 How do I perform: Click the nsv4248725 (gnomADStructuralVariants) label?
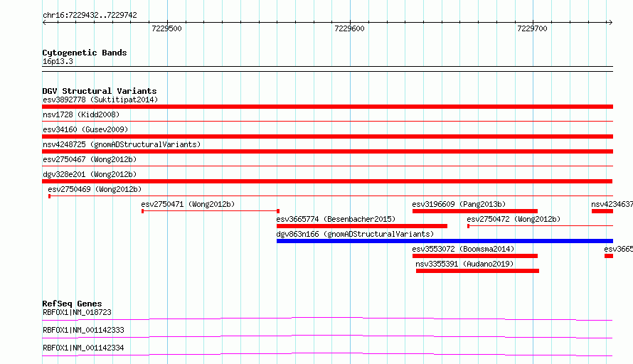click(x=122, y=144)
